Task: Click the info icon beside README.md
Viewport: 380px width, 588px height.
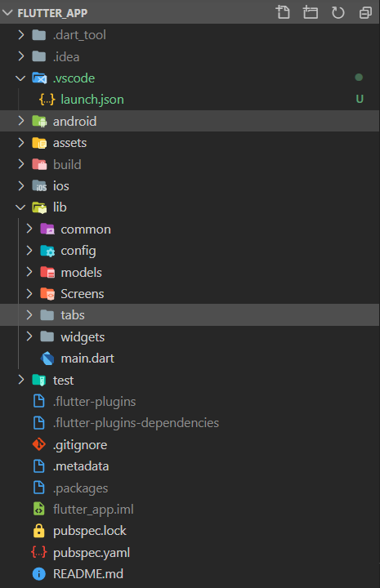Action: pos(39,574)
